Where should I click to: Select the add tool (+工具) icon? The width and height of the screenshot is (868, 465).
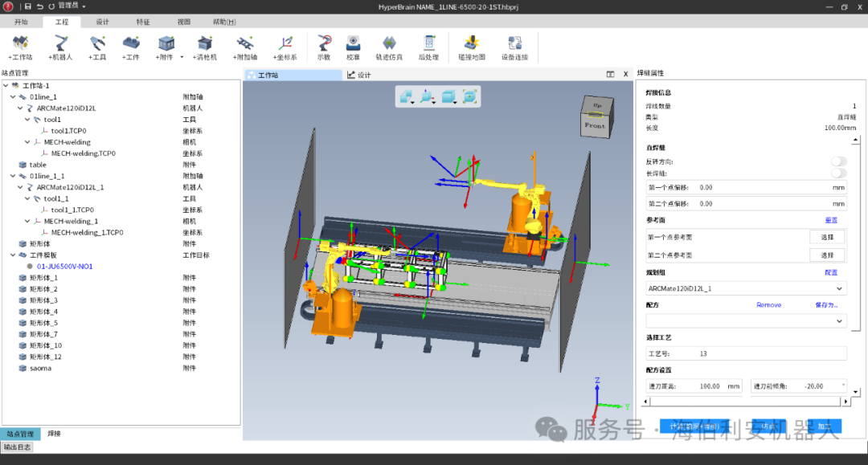click(98, 43)
